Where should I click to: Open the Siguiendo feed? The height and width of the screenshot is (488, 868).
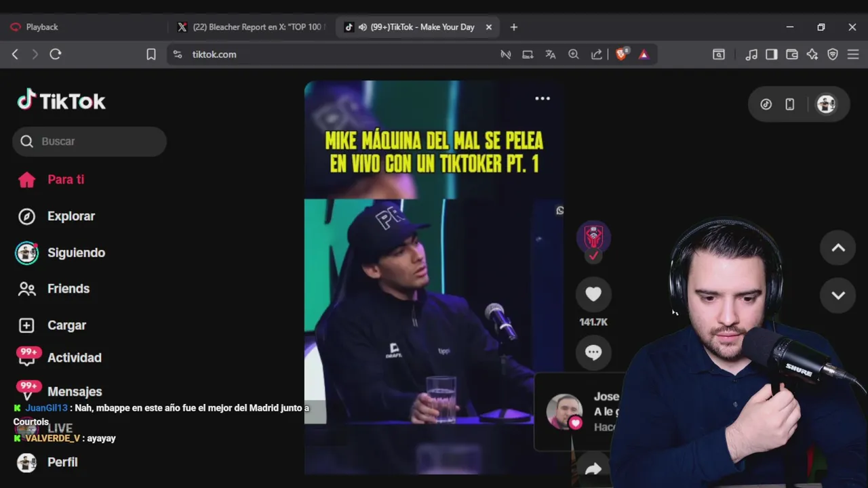pyautogui.click(x=76, y=253)
